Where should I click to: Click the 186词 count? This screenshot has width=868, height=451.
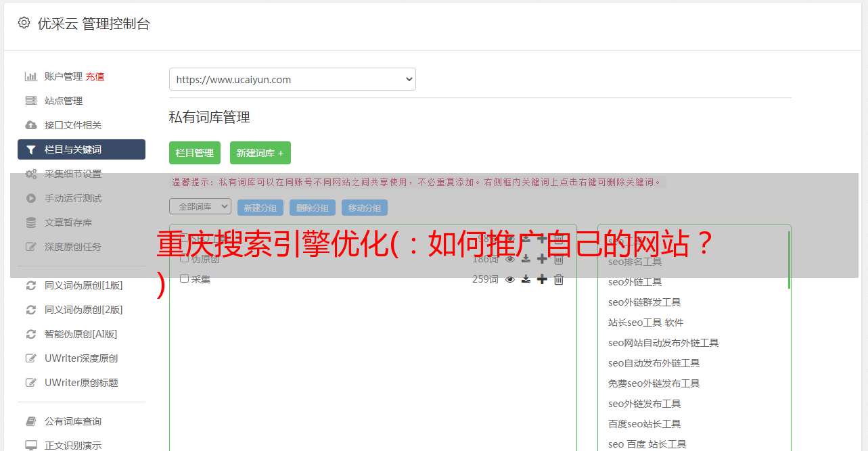(485, 259)
